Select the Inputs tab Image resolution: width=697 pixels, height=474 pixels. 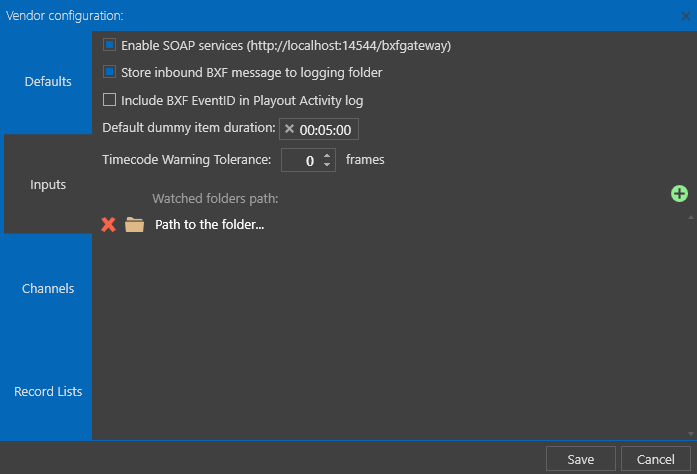pos(48,184)
